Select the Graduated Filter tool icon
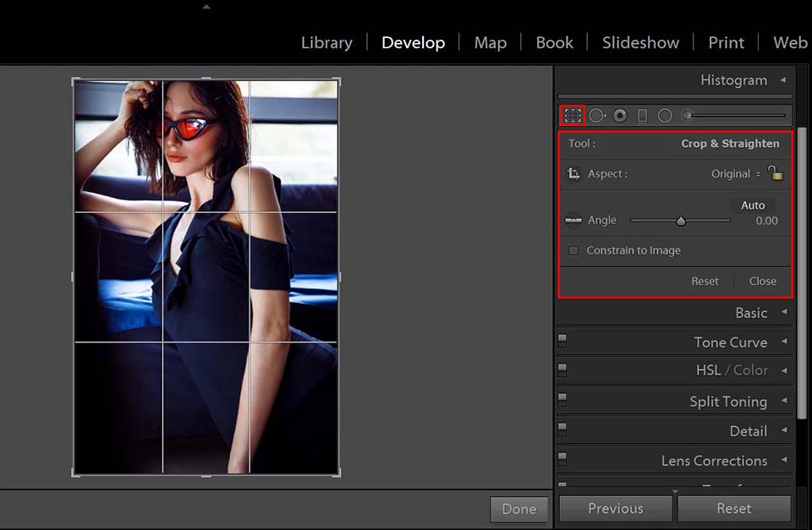The image size is (812, 530). pos(642,116)
